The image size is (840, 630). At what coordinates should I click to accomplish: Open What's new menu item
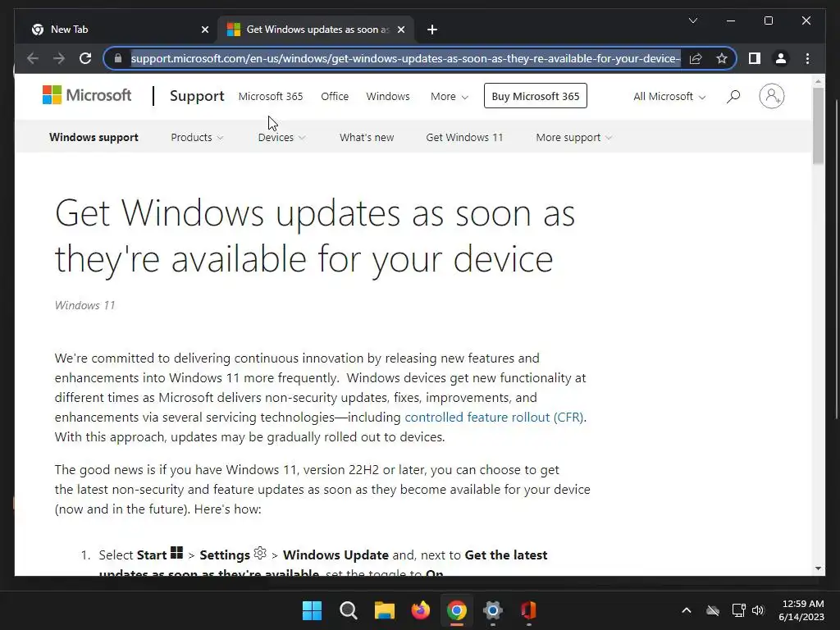tap(367, 137)
